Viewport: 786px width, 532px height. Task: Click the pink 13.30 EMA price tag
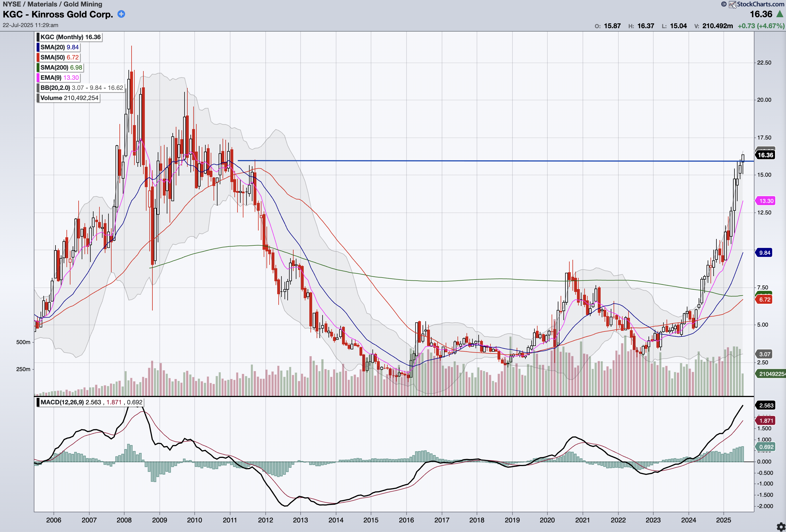click(x=765, y=201)
